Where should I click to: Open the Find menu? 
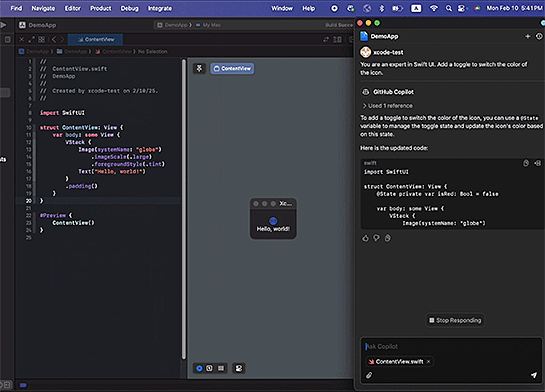(16, 8)
